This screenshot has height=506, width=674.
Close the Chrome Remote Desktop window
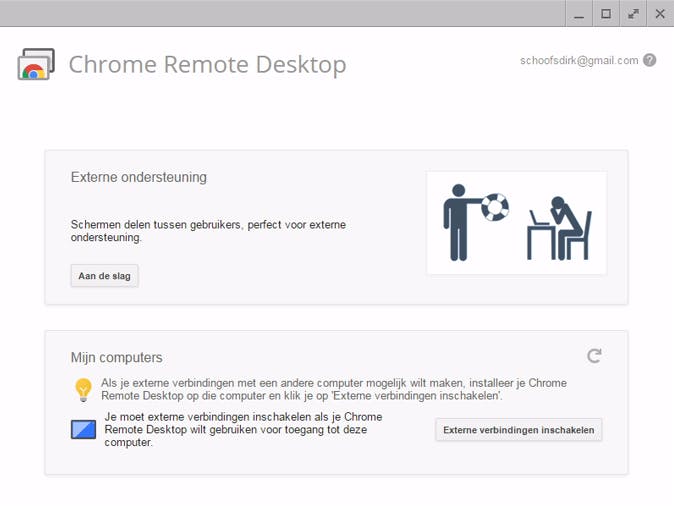click(x=660, y=14)
